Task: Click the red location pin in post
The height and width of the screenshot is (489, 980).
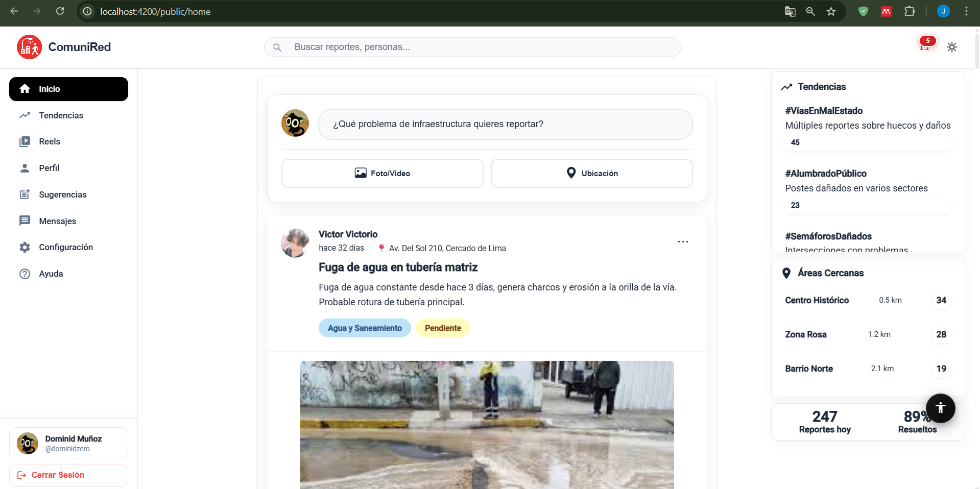Action: pos(381,248)
